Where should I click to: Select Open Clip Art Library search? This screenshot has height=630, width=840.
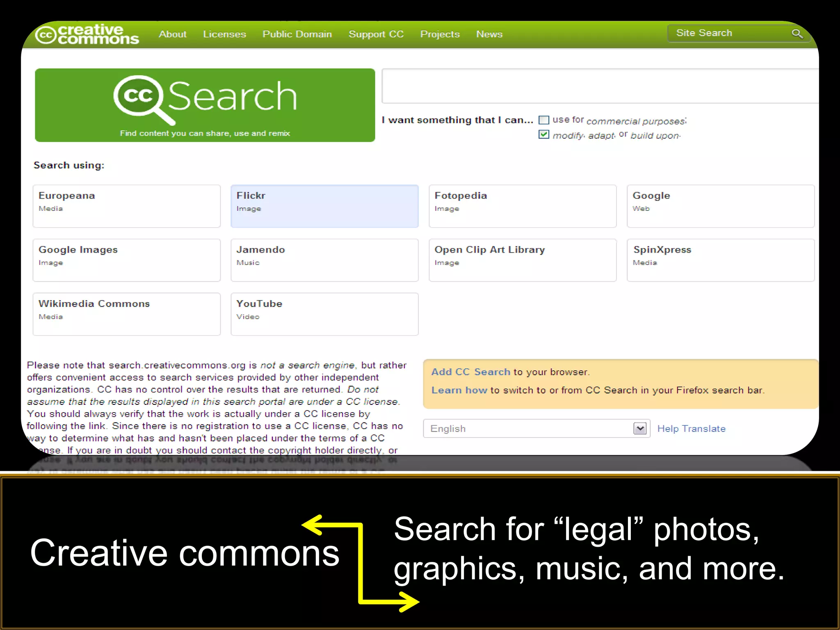[x=523, y=260]
